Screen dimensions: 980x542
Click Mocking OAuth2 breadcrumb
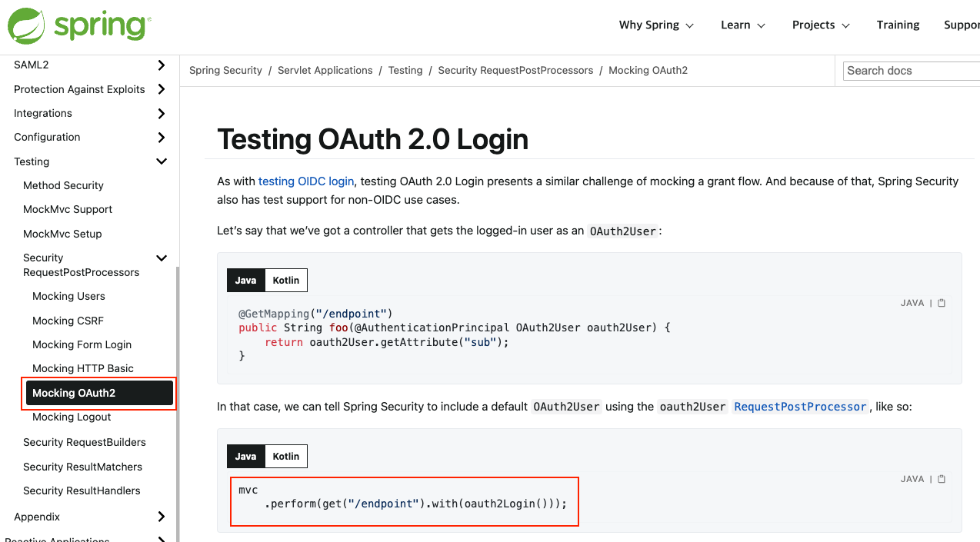pos(648,70)
